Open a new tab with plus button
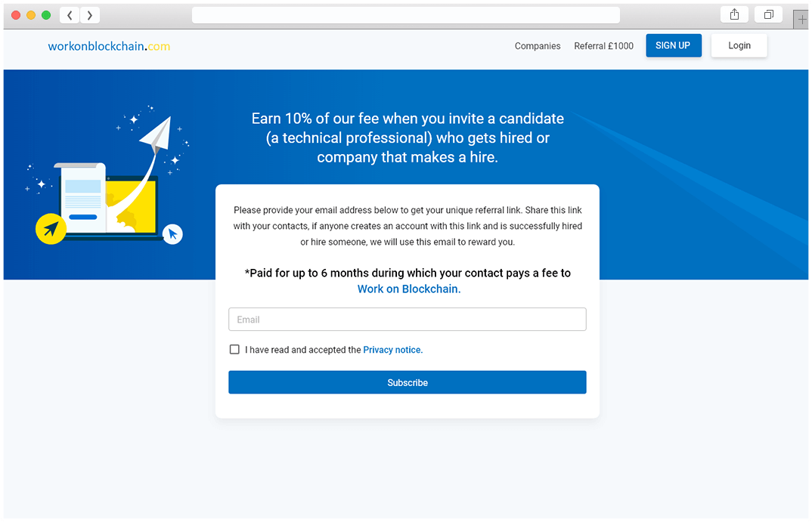 point(801,20)
